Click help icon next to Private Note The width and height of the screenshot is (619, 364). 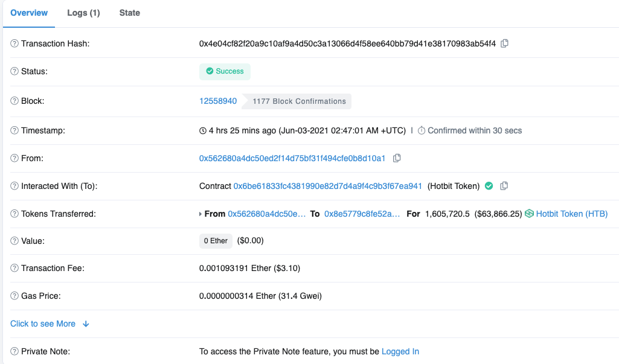14,351
